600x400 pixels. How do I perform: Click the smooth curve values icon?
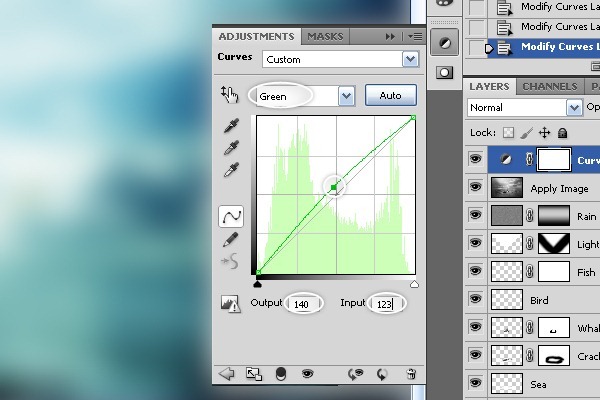pyautogui.click(x=230, y=261)
